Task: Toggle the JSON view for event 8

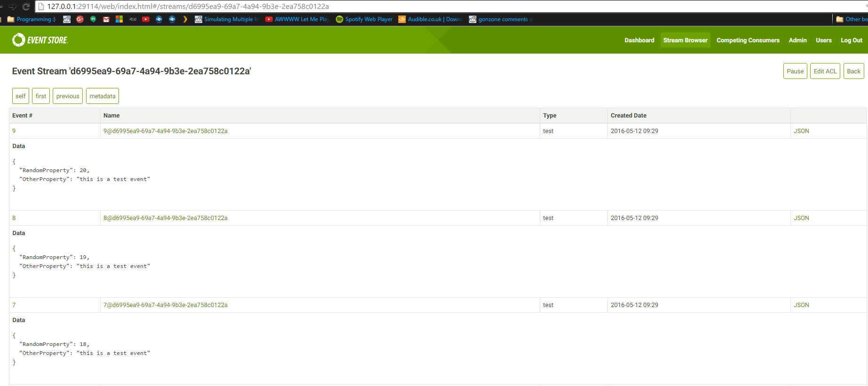Action: (801, 218)
